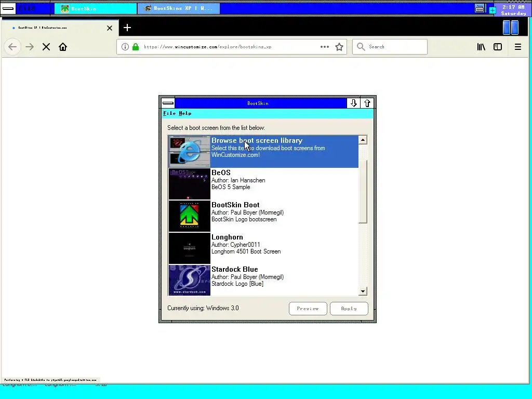Open the Library bookshelf icon
The width and height of the screenshot is (532, 399).
[x=481, y=47]
